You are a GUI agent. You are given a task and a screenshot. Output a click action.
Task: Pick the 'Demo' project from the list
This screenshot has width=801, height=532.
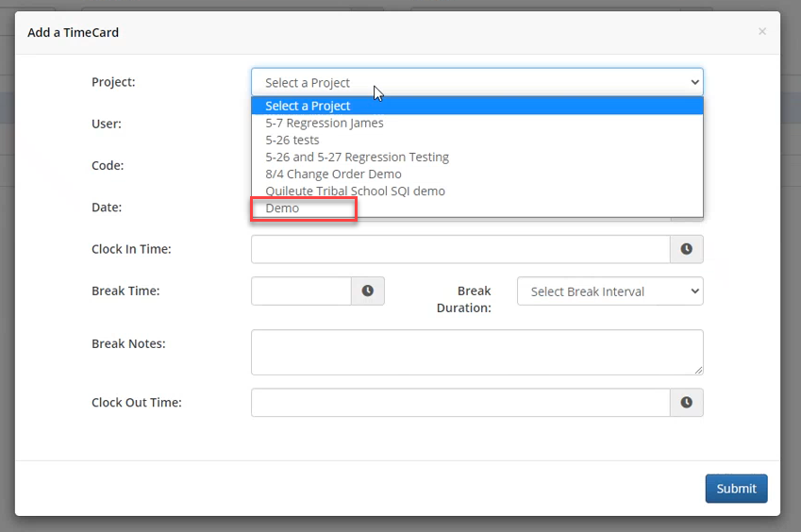click(x=282, y=208)
